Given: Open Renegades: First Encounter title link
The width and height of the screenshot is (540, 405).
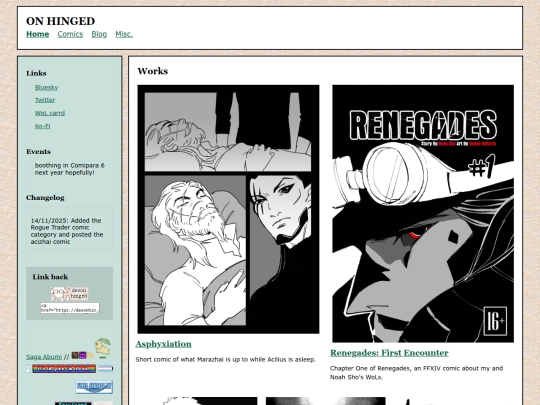Looking at the screenshot, I should point(389,353).
